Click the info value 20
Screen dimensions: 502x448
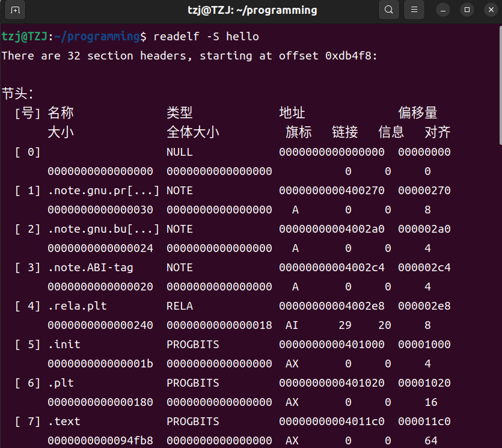click(x=385, y=325)
